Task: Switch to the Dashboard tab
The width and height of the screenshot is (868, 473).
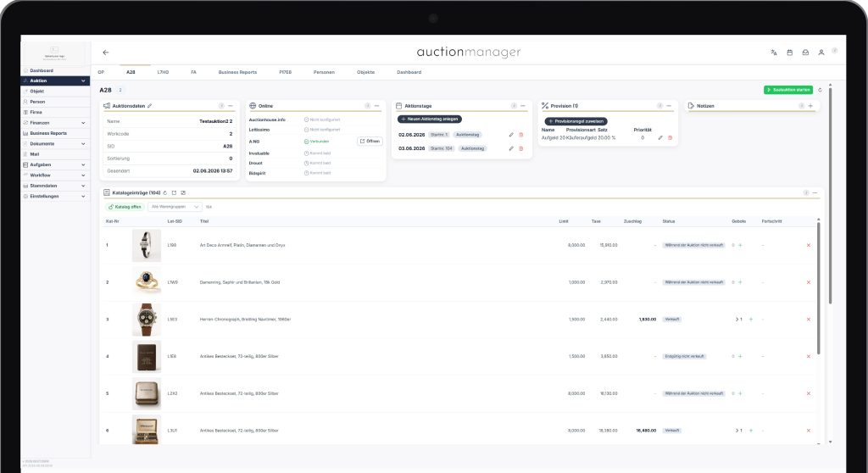Action: click(409, 73)
